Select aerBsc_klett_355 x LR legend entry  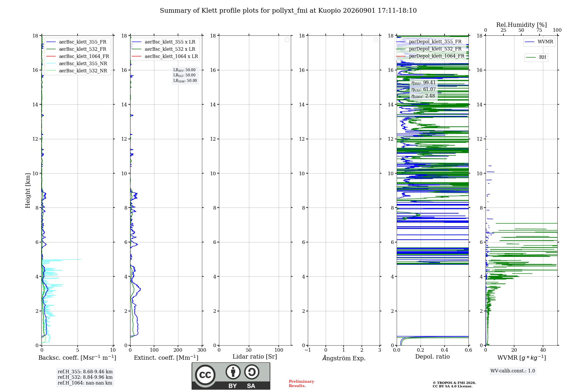164,42
